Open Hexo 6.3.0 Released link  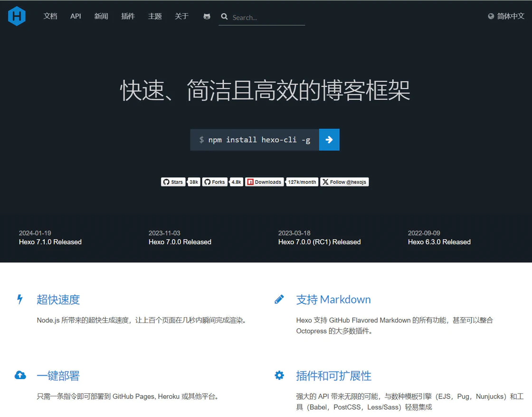click(439, 242)
